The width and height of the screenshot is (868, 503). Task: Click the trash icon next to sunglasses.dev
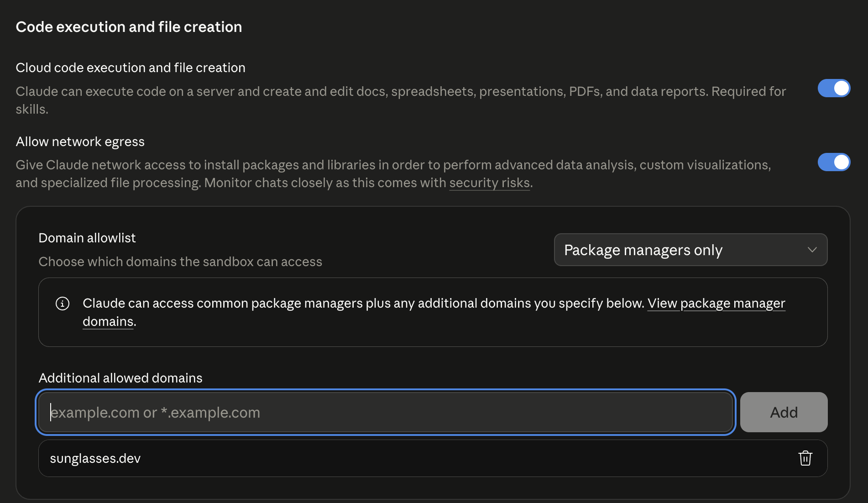tap(805, 458)
